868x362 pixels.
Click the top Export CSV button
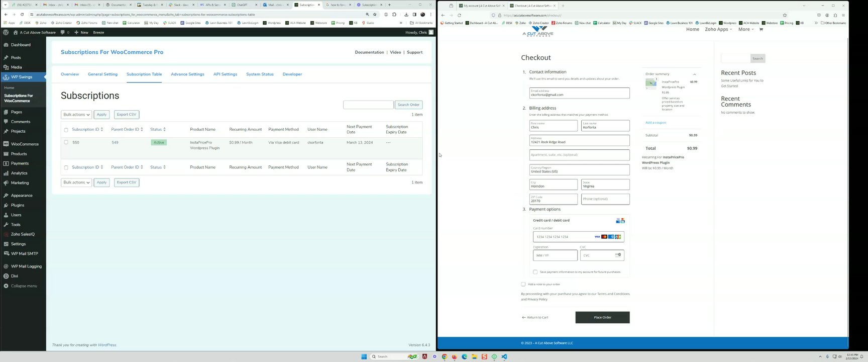(127, 115)
